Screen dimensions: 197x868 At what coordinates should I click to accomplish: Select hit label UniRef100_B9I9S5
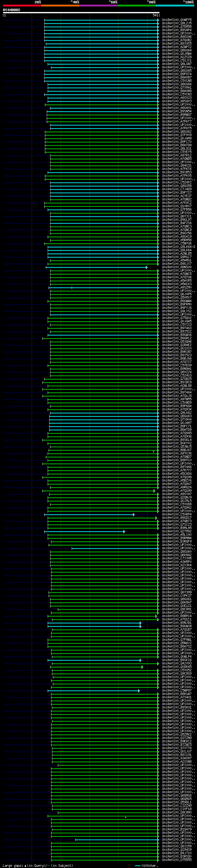177,43
